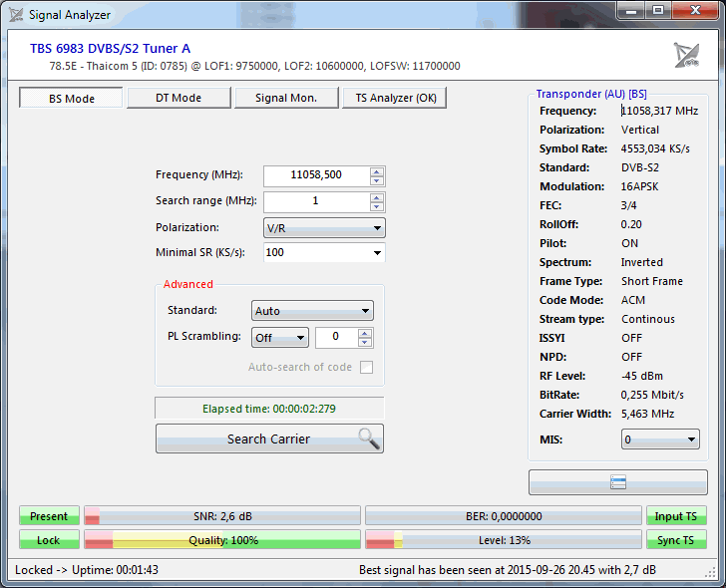This screenshot has height=588, width=726.
Task: Click the Signal Analyzer title bar icon
Action: [16, 14]
